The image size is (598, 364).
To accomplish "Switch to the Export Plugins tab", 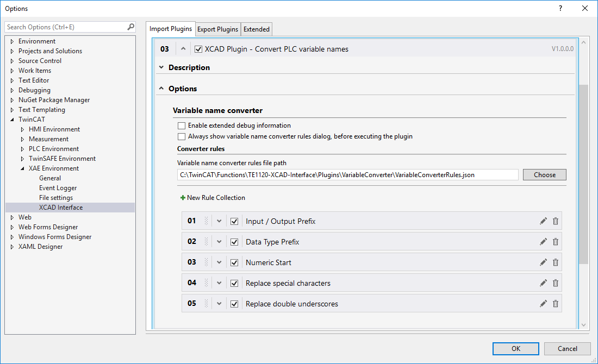I will pyautogui.click(x=218, y=29).
